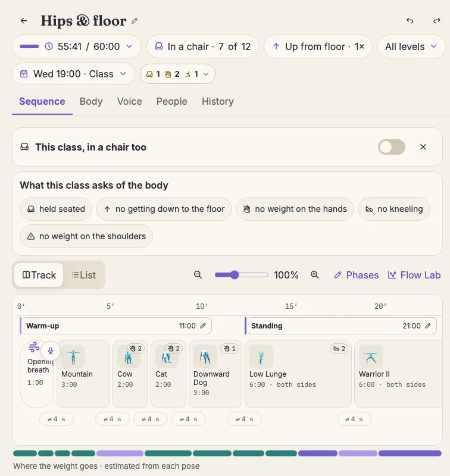This screenshot has width=450, height=476.
Task: Click the 'Mountain' pose name
Action: pyautogui.click(x=77, y=374)
